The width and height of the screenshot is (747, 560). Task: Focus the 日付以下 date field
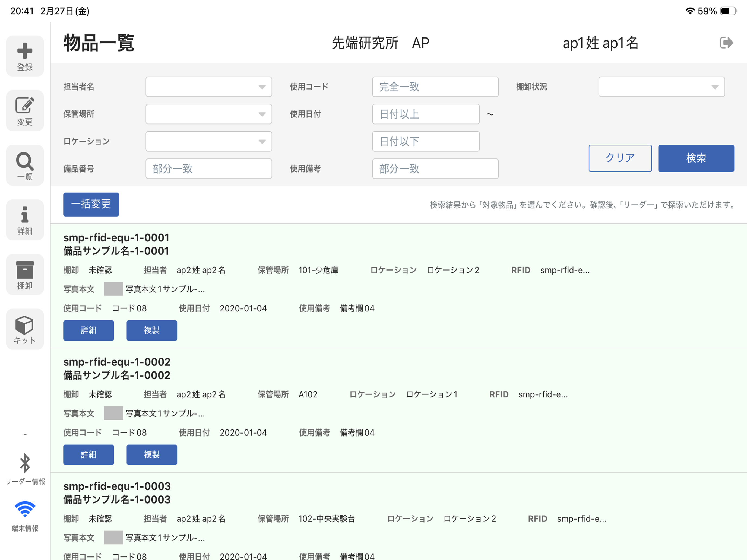click(x=426, y=141)
